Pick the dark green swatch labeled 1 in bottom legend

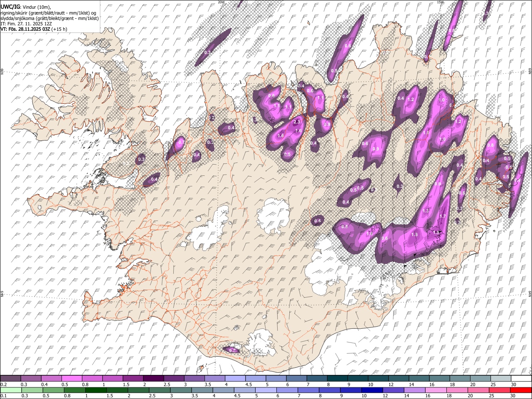point(96,390)
